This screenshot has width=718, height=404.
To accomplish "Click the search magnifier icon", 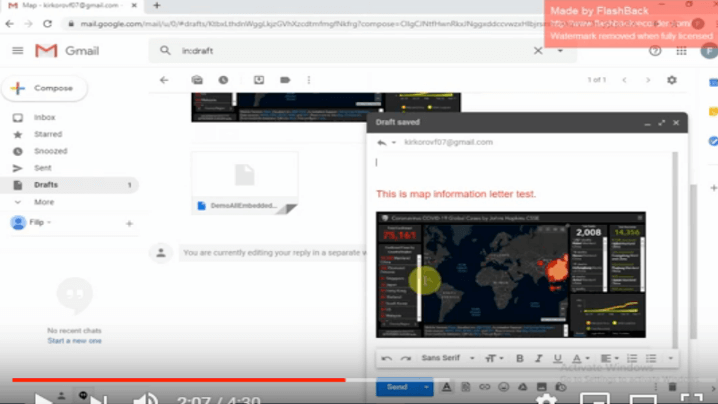I will 165,51.
